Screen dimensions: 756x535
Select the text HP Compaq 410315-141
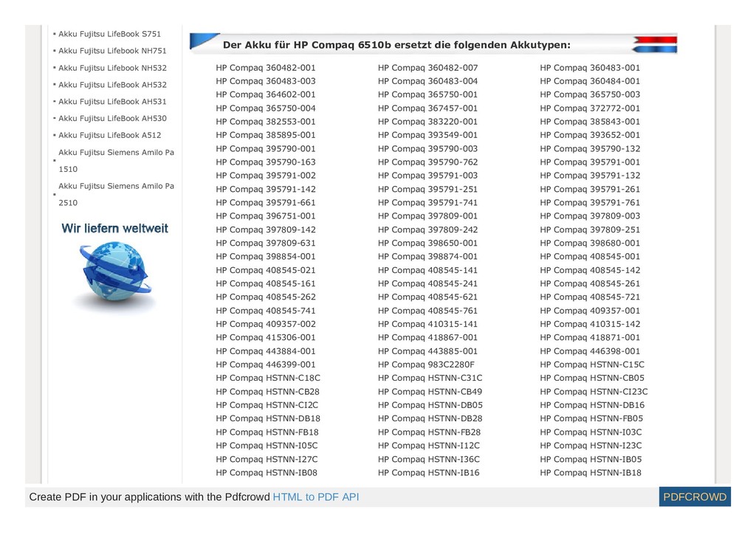427,325
